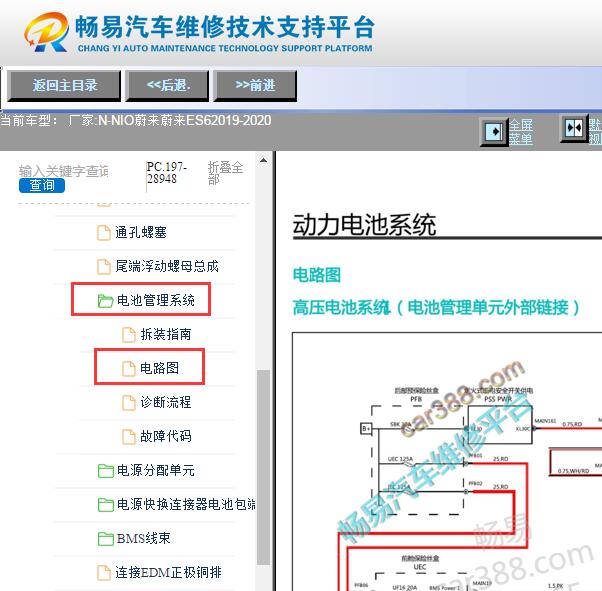Viewport: 602px width, 591px height.
Task: Click the folder icon beside 电源分配单元
Action: [106, 470]
